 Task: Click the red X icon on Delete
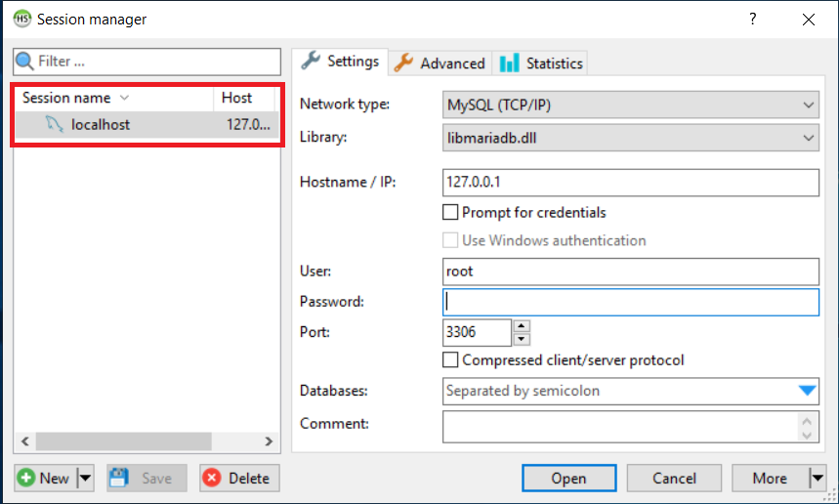[212, 478]
